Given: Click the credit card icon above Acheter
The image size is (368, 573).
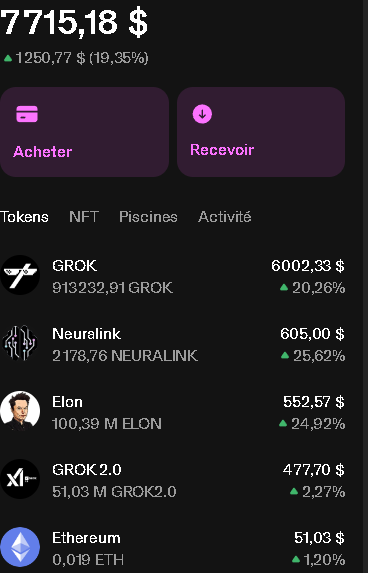Looking at the screenshot, I should [x=27, y=114].
